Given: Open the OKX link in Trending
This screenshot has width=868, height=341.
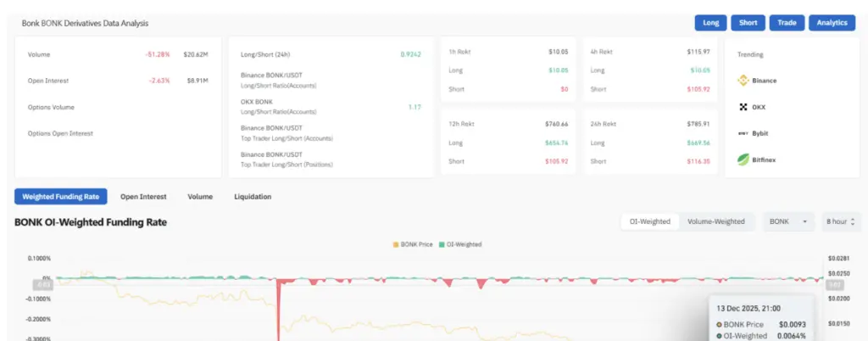Looking at the screenshot, I should click(x=759, y=107).
